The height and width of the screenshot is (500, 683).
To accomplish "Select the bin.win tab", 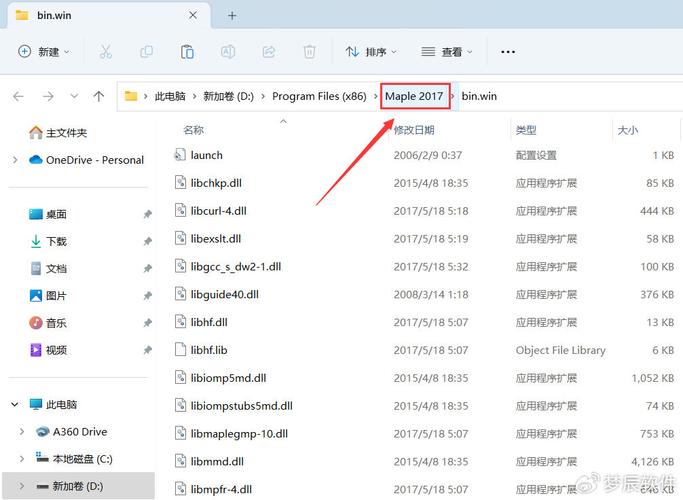I will [x=108, y=16].
